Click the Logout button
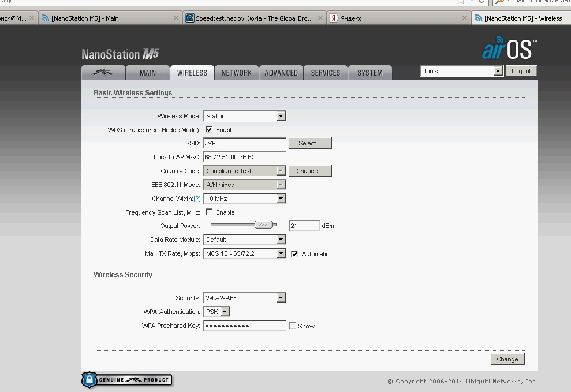This screenshot has width=571, height=392. point(521,72)
